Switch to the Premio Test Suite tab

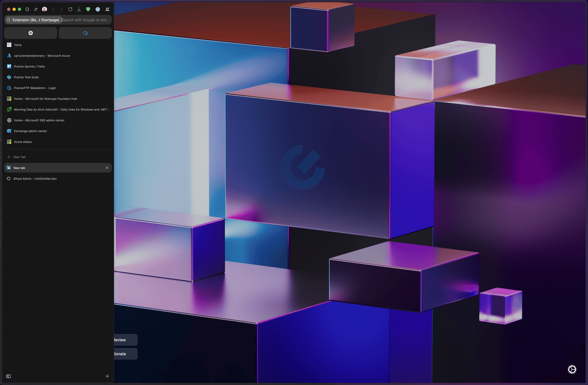[x=58, y=77]
